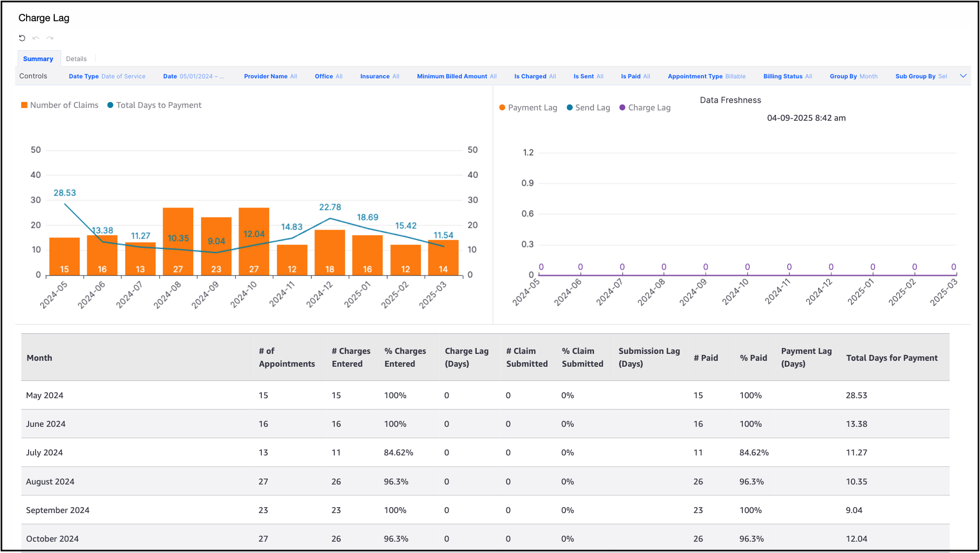The width and height of the screenshot is (980, 553).
Task: Click the reset icon below Charge Lag title
Action: pyautogui.click(x=22, y=38)
